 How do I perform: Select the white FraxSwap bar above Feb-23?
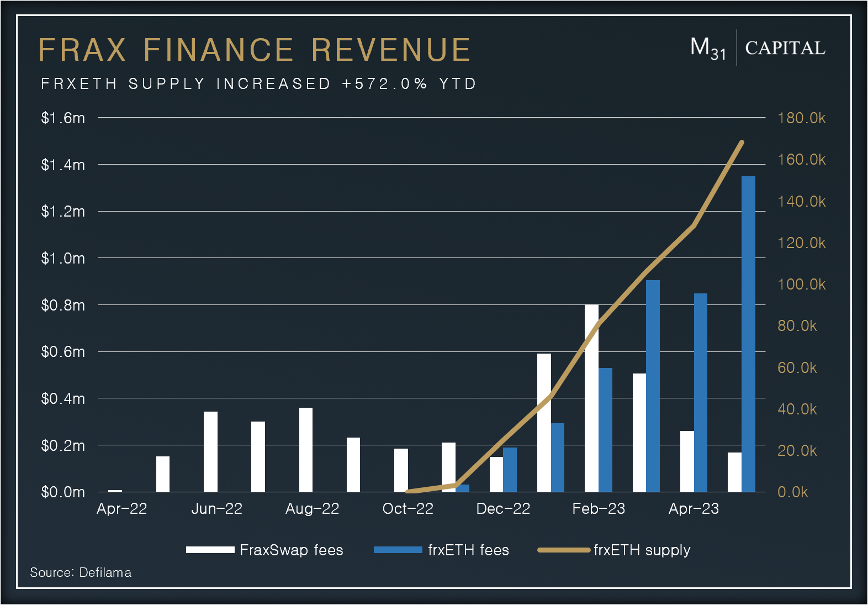point(591,398)
